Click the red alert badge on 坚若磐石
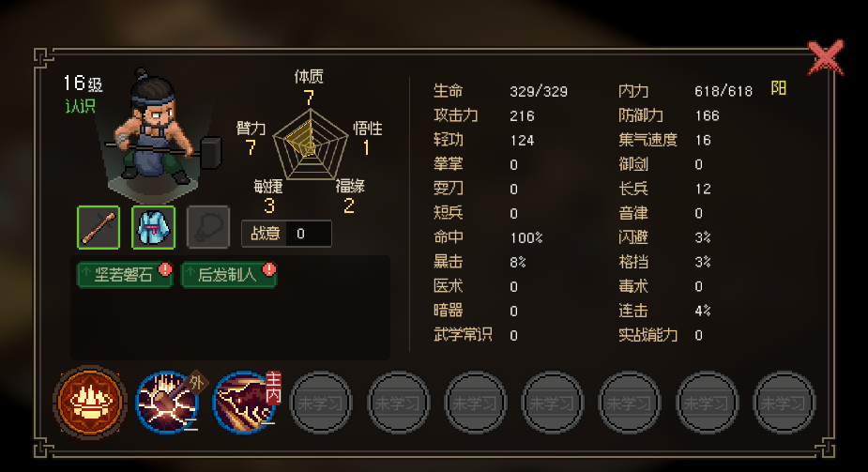 click(x=165, y=269)
